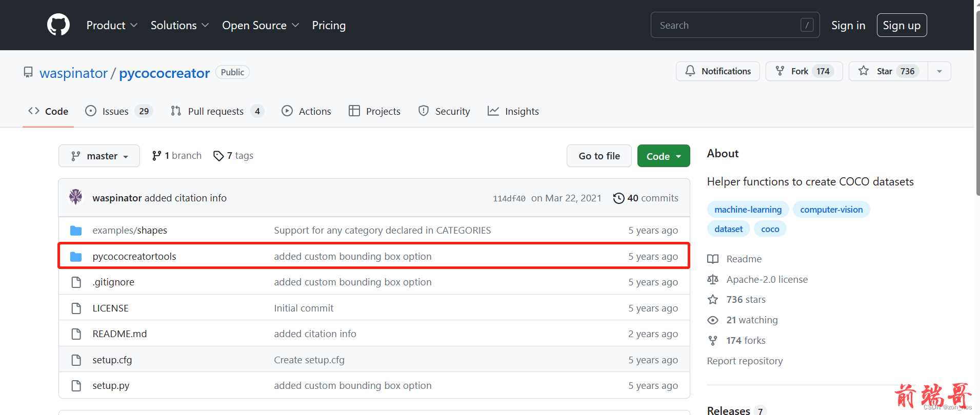Open the pycococreator repository title link
This screenshot has height=415, width=980.
(165, 73)
